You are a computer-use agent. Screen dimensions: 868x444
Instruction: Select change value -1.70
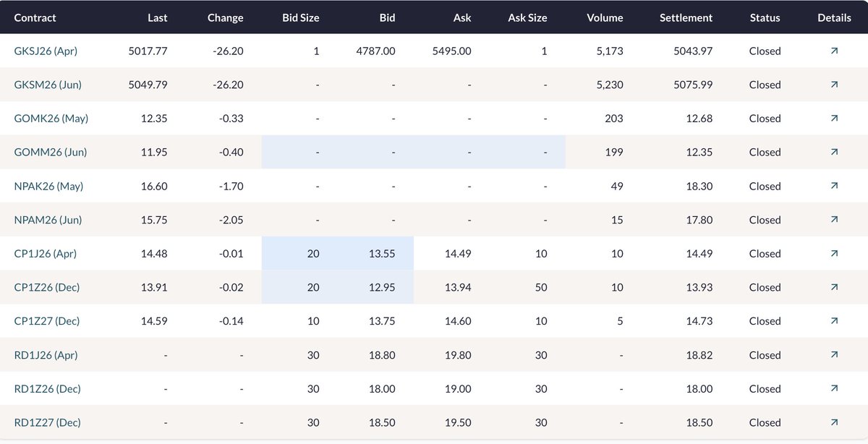pyautogui.click(x=231, y=186)
